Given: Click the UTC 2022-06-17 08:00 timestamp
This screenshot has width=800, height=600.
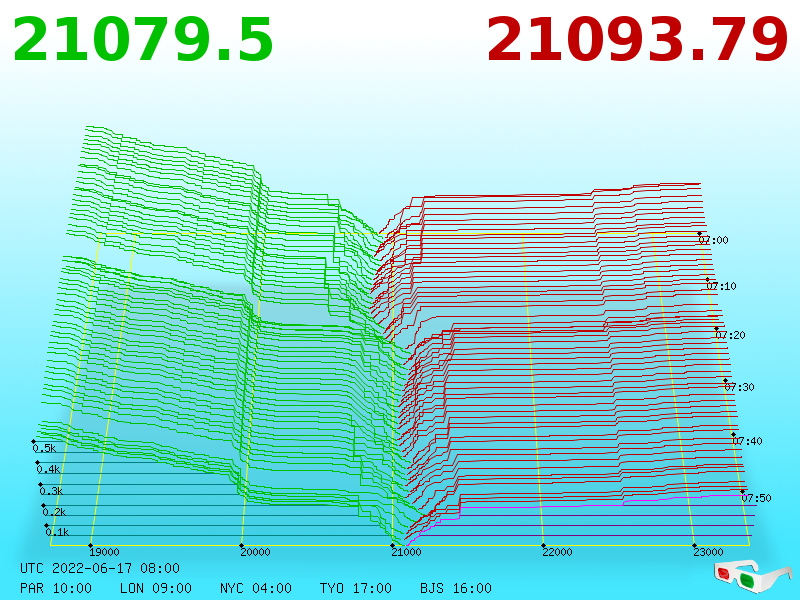Looking at the screenshot, I should tap(100, 568).
